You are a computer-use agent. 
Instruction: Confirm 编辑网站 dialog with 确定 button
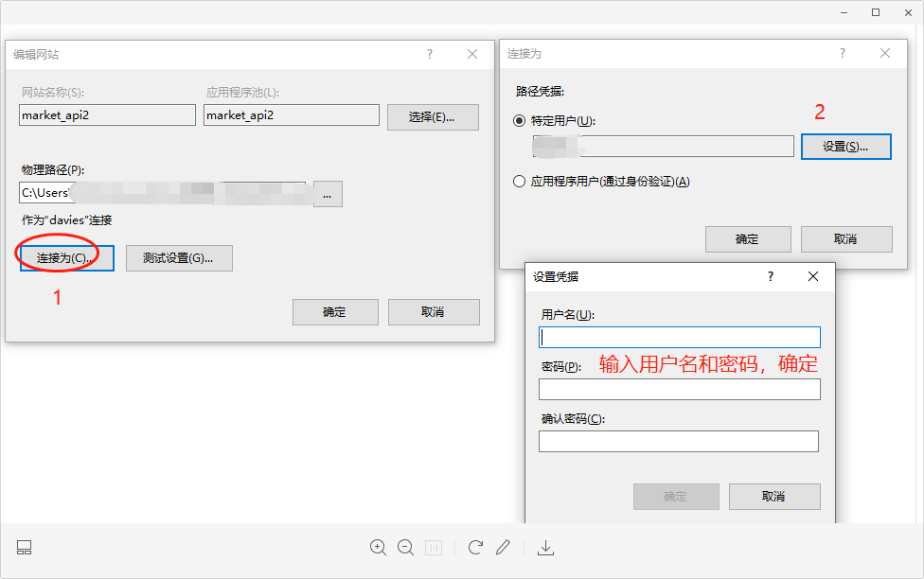click(335, 312)
